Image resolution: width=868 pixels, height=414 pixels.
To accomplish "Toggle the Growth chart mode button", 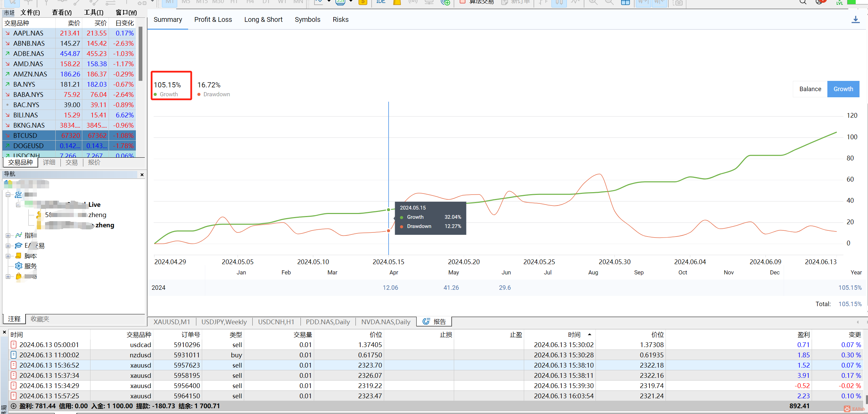I will pyautogui.click(x=843, y=89).
